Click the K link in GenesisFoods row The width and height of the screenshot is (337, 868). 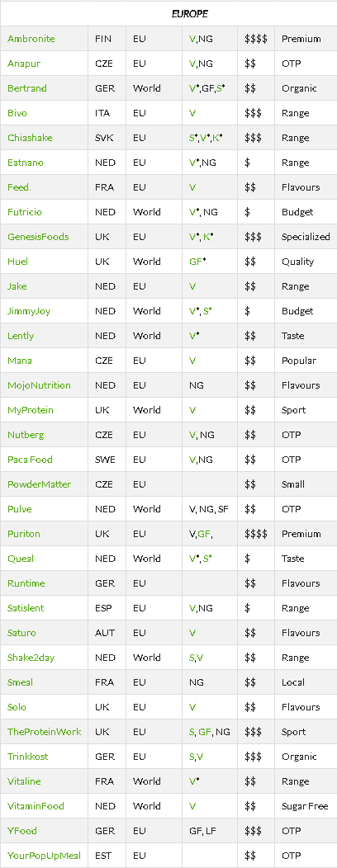206,237
